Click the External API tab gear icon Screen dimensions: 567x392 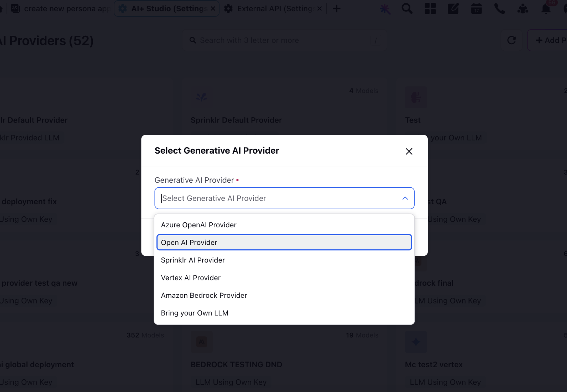229,8
